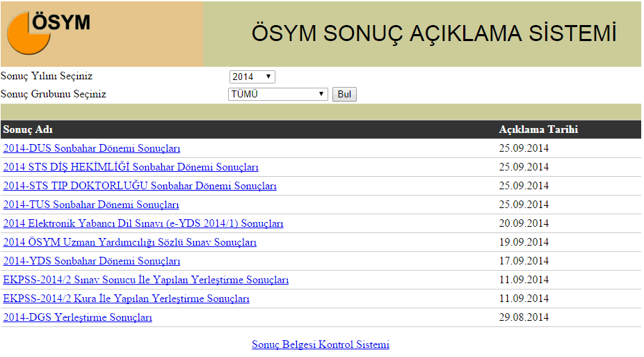Open 2014-STS TIP DOKTORLUĞU results link
Image resolution: width=644 pixels, height=357 pixels.
click(x=140, y=186)
